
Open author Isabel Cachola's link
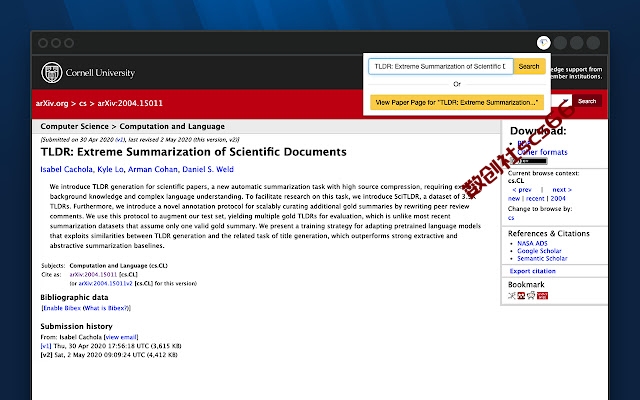(67, 169)
